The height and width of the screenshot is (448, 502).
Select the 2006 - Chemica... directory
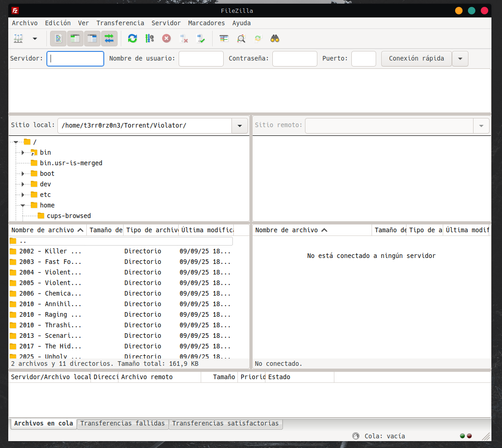50,294
